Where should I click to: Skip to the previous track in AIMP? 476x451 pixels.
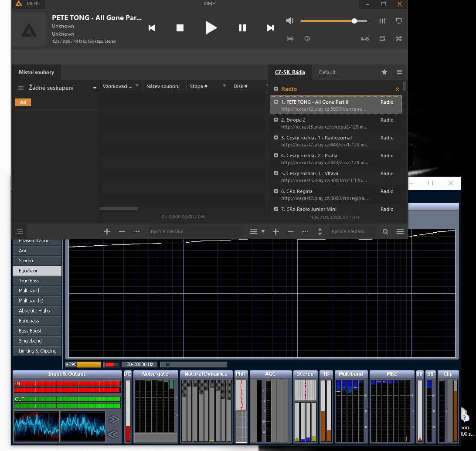pyautogui.click(x=152, y=28)
